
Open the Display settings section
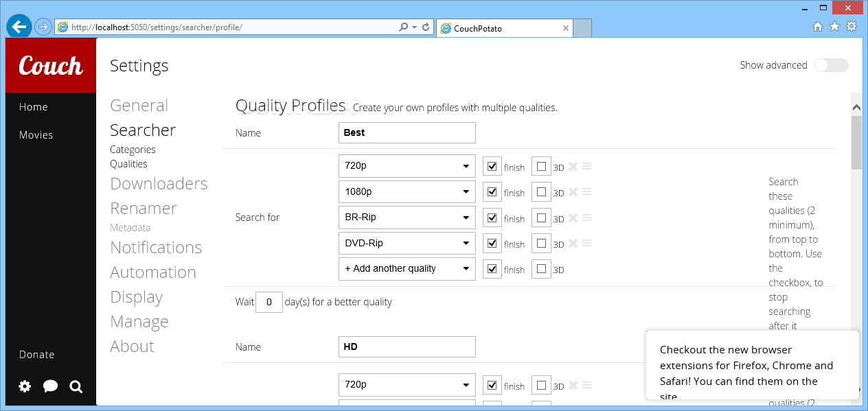(x=137, y=297)
